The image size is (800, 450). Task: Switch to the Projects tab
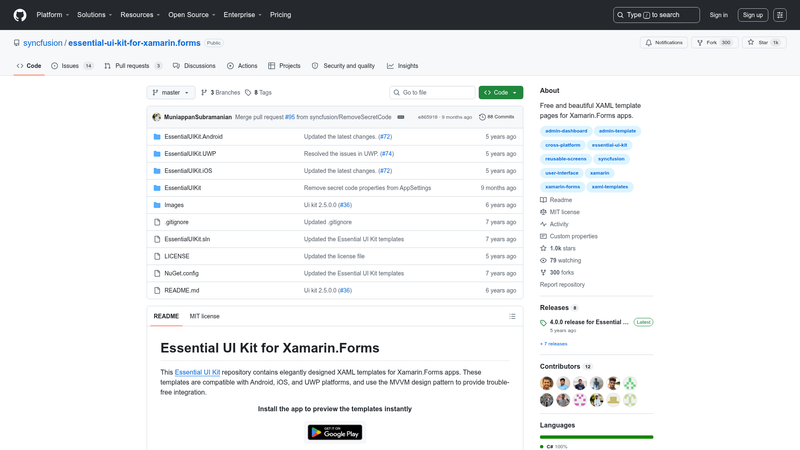pos(284,66)
